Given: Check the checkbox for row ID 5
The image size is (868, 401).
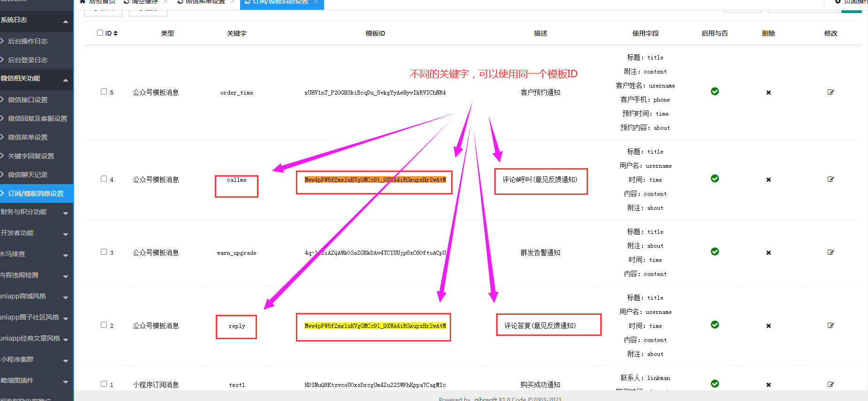Looking at the screenshot, I should 104,92.
